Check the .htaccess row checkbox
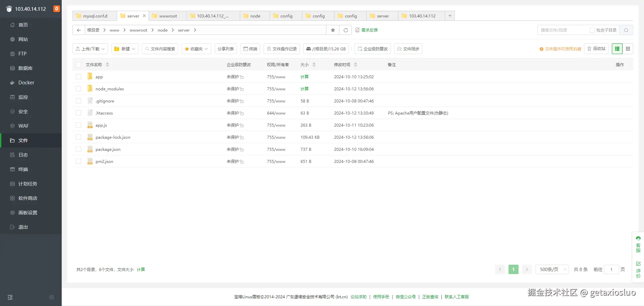The width and height of the screenshot is (644, 306). coord(78,113)
